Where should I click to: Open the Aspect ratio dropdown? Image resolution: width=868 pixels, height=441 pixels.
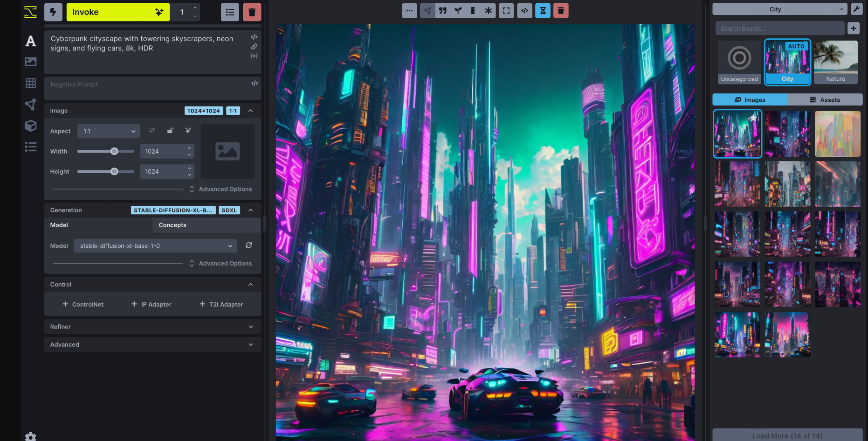109,131
